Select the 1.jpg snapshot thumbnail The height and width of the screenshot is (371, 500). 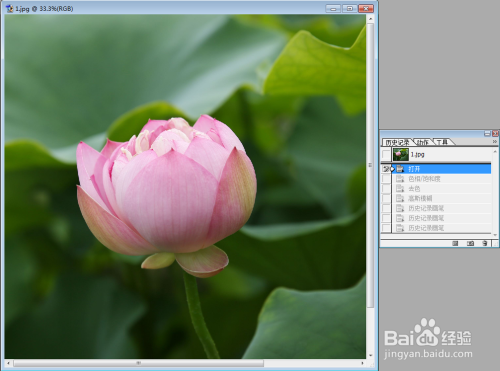pyautogui.click(x=401, y=155)
